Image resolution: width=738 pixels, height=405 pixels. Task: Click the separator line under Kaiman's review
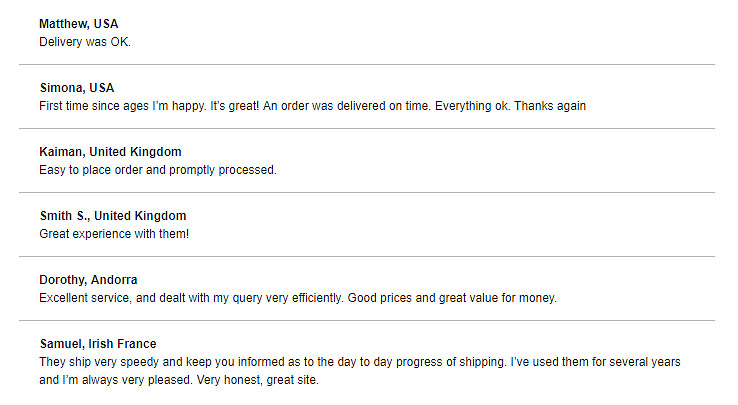point(367,193)
